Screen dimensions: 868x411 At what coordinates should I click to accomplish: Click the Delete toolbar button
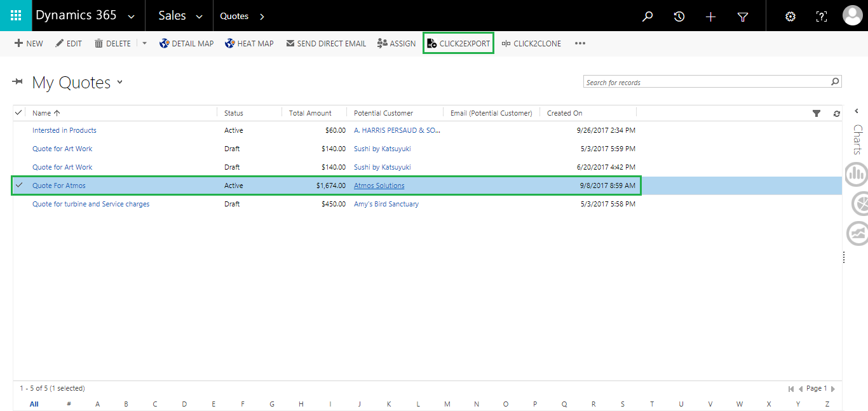pyautogui.click(x=112, y=44)
